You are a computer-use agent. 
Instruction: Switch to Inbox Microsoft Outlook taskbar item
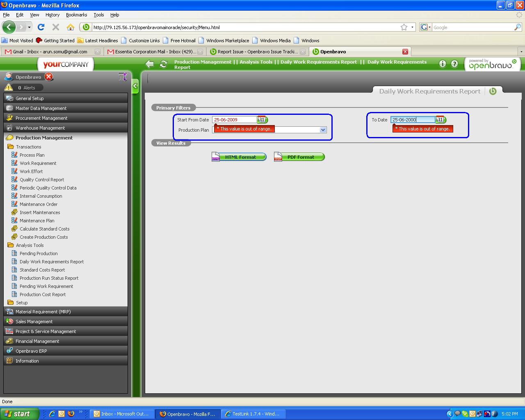tap(122, 414)
